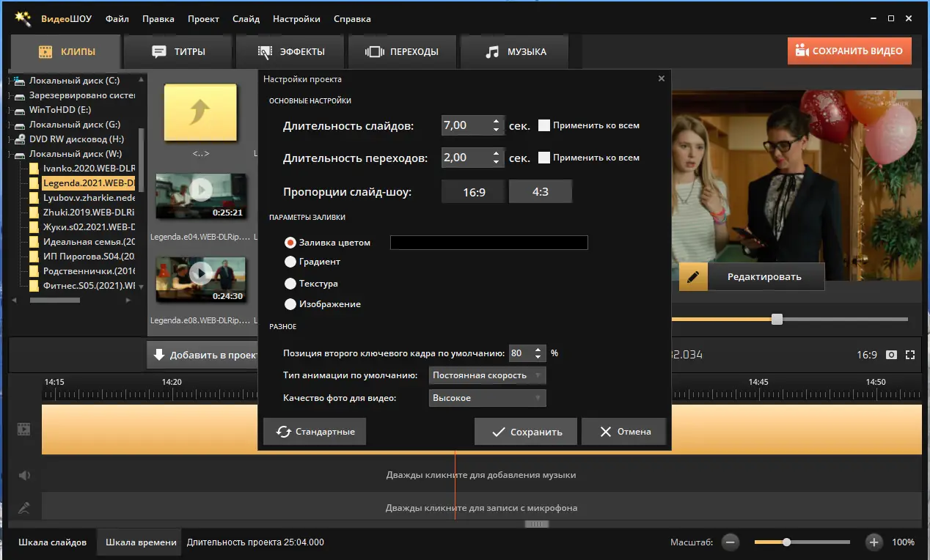Click the Масштаб zoom slider handle

tap(786, 542)
